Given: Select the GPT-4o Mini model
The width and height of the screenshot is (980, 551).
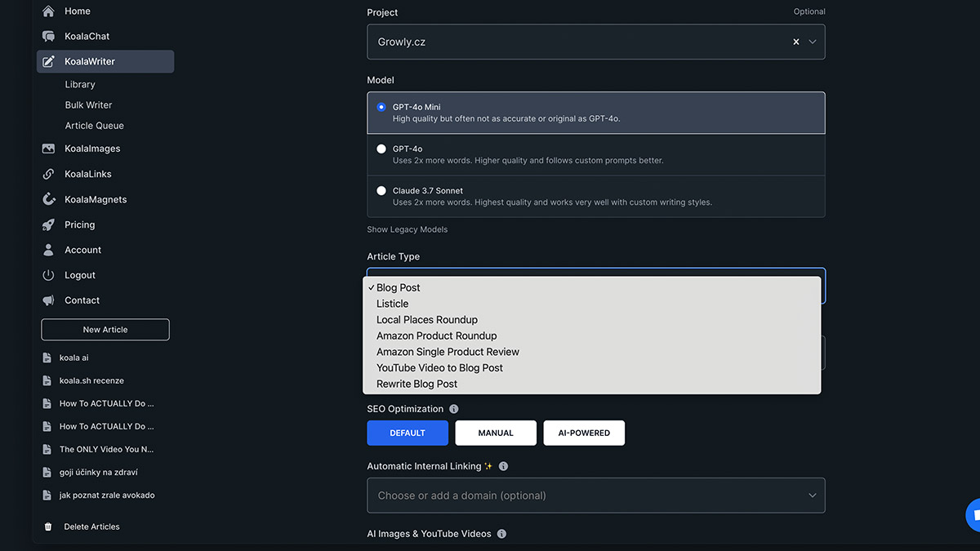Looking at the screenshot, I should pyautogui.click(x=596, y=113).
